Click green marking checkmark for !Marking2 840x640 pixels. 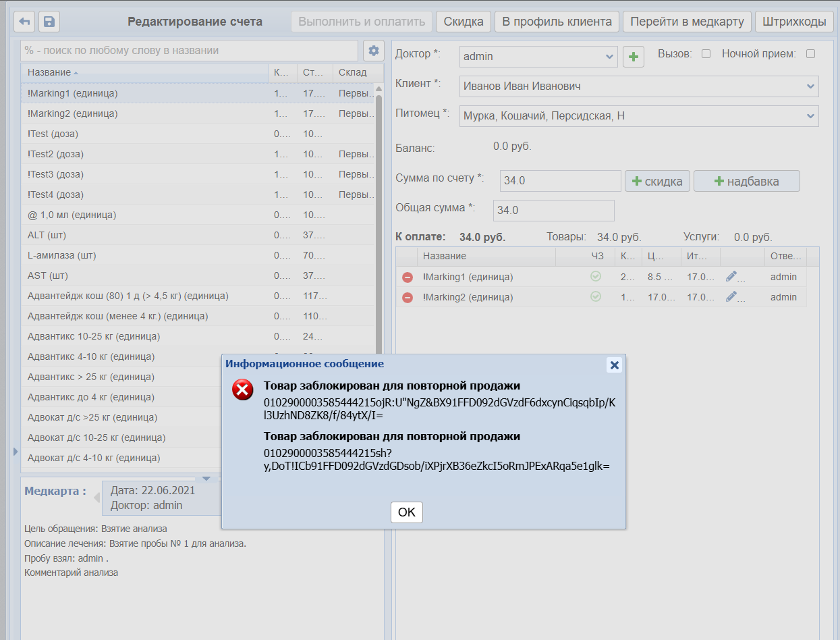pyautogui.click(x=596, y=296)
